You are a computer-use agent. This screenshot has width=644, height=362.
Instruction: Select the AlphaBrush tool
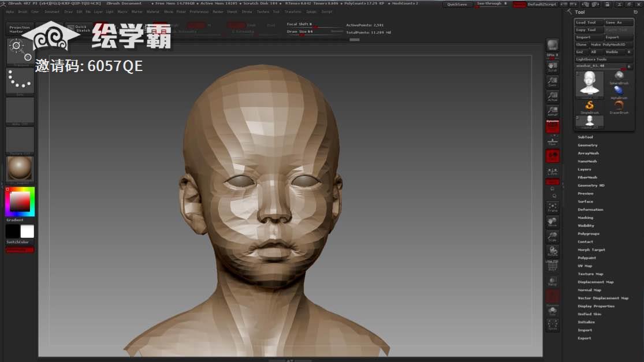[x=619, y=92]
